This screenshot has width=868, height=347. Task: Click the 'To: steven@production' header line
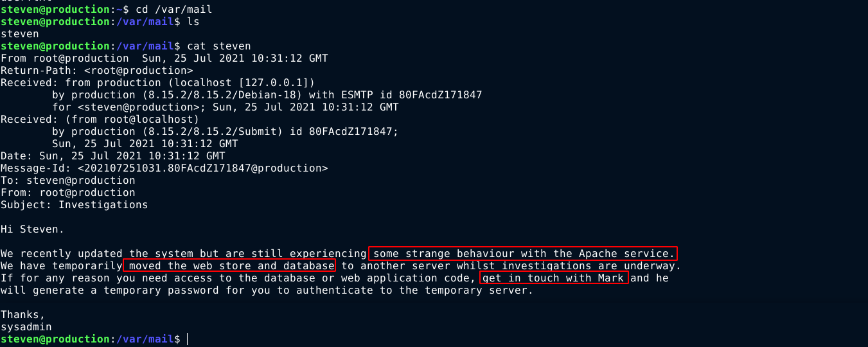pyautogui.click(x=67, y=181)
